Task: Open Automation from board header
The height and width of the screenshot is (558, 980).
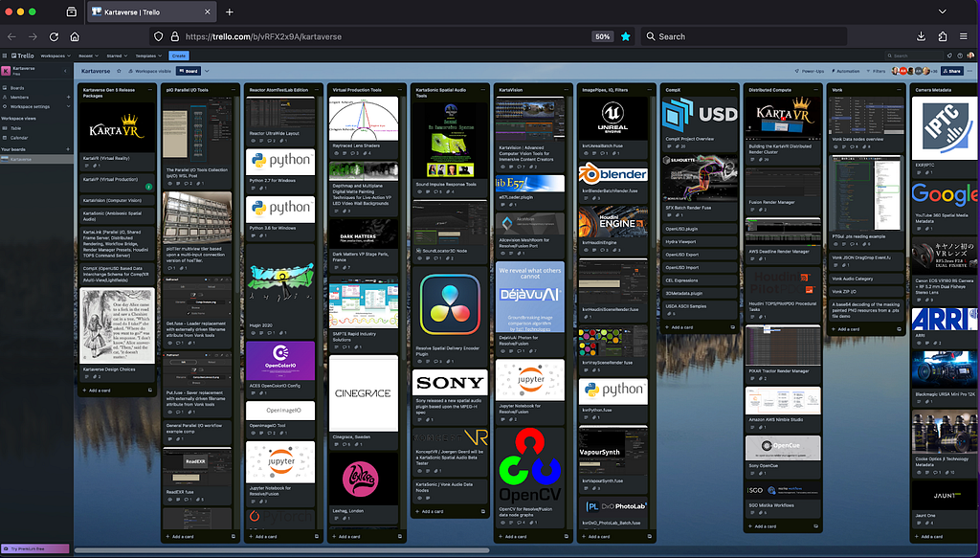Action: [x=846, y=71]
